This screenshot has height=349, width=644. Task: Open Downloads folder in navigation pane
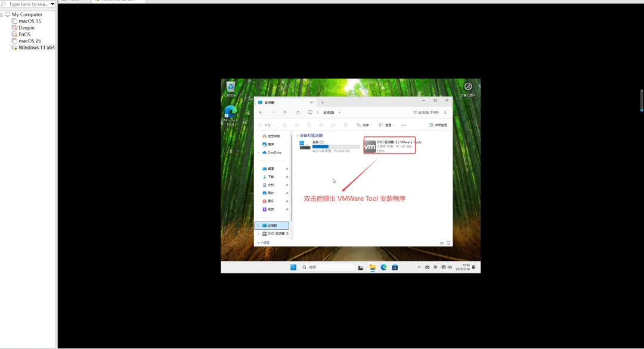coord(268,177)
